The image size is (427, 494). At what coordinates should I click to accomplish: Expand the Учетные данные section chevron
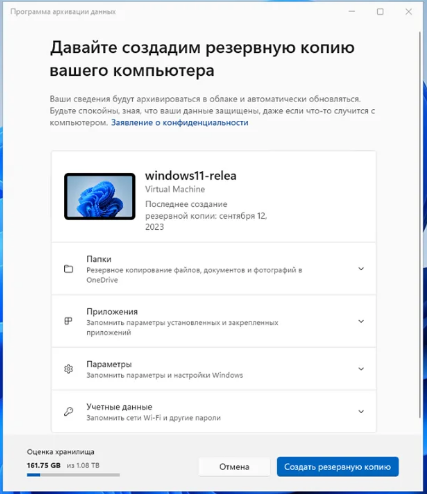click(361, 411)
